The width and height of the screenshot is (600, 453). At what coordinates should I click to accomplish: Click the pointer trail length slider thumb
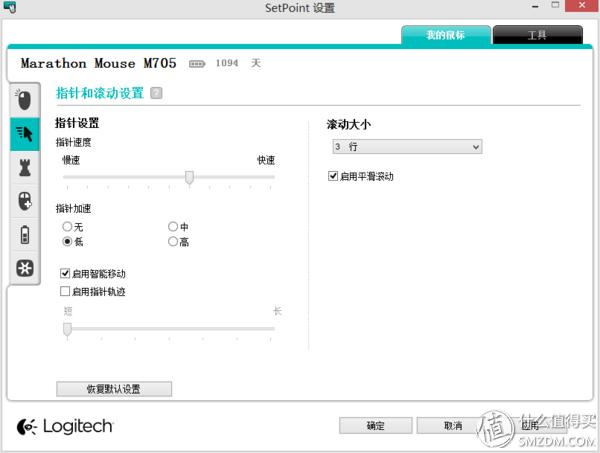tap(67, 329)
